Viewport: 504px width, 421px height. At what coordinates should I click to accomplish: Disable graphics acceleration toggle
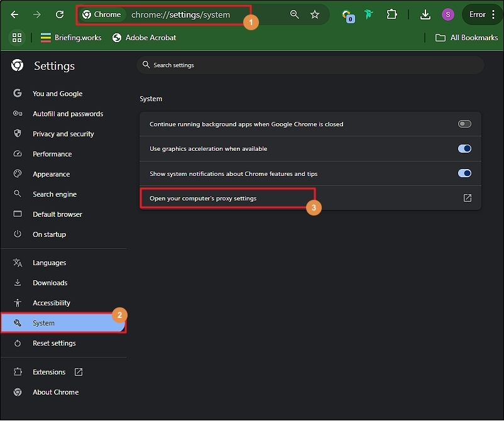pos(464,149)
